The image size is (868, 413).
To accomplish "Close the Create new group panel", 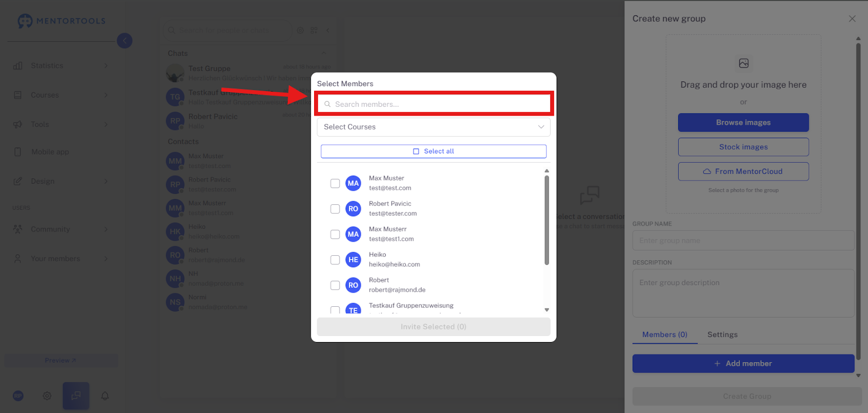I will (x=852, y=18).
